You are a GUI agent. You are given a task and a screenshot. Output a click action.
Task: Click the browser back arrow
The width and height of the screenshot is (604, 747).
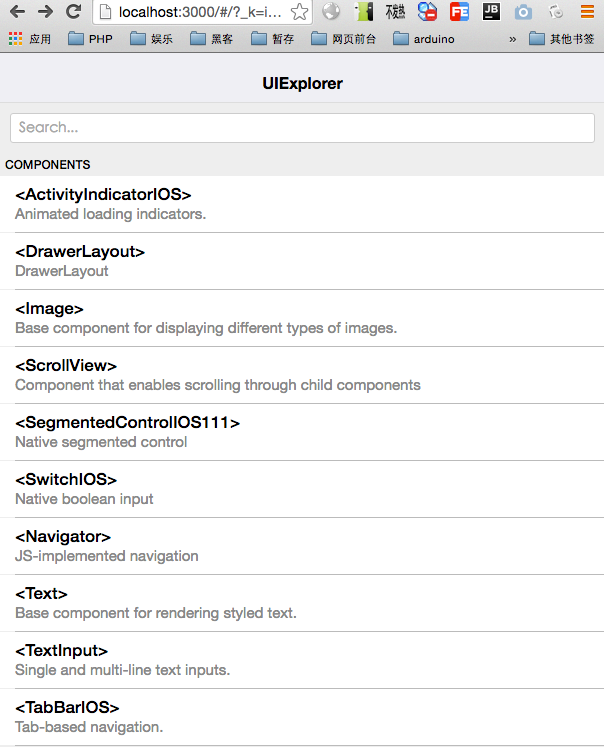(x=17, y=12)
